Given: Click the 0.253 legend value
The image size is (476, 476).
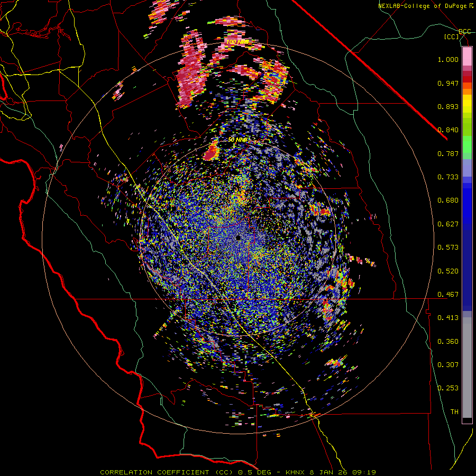Looking at the screenshot, I should point(448,388).
